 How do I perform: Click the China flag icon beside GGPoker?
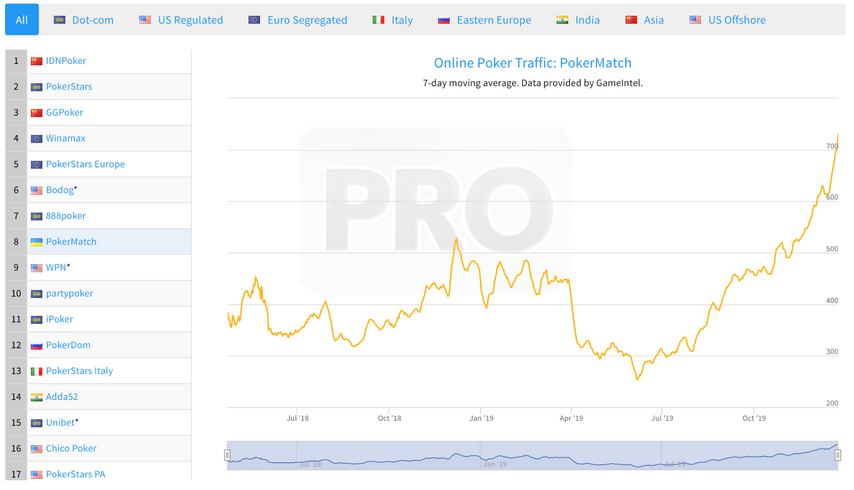[36, 113]
